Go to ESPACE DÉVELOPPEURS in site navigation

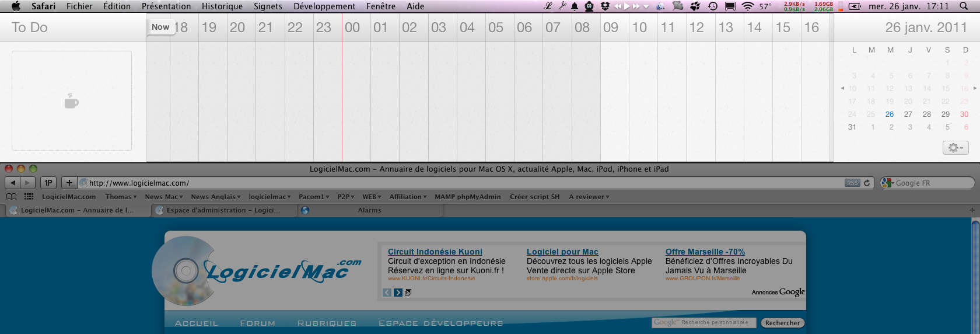(441, 323)
